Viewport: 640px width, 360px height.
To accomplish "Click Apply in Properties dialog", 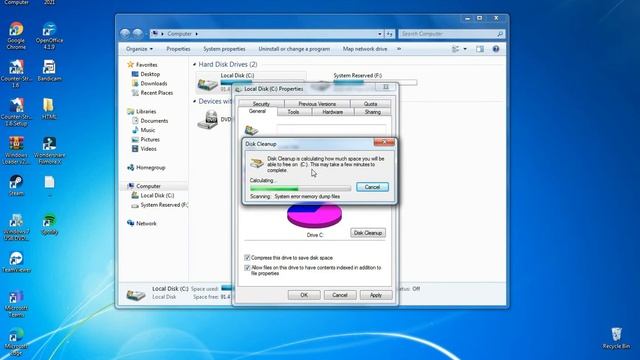I will [376, 295].
